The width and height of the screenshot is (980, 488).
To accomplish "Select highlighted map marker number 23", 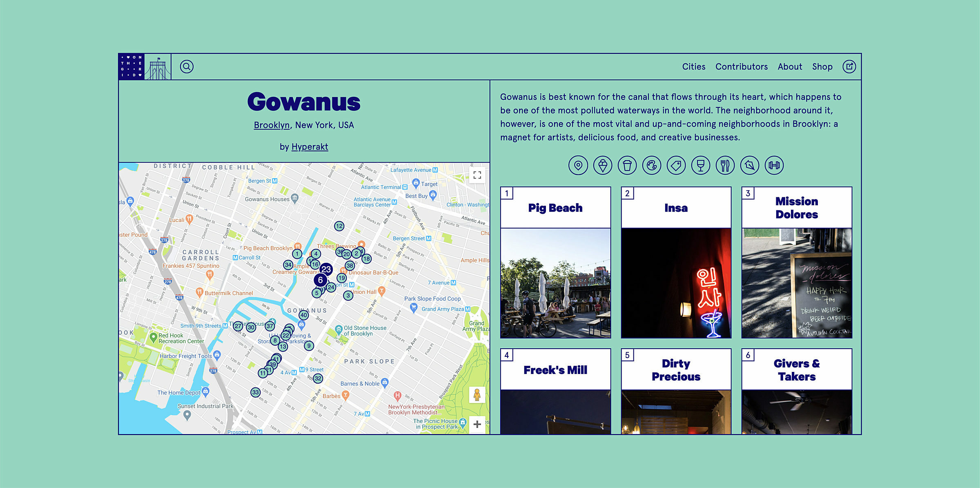I will pyautogui.click(x=326, y=269).
